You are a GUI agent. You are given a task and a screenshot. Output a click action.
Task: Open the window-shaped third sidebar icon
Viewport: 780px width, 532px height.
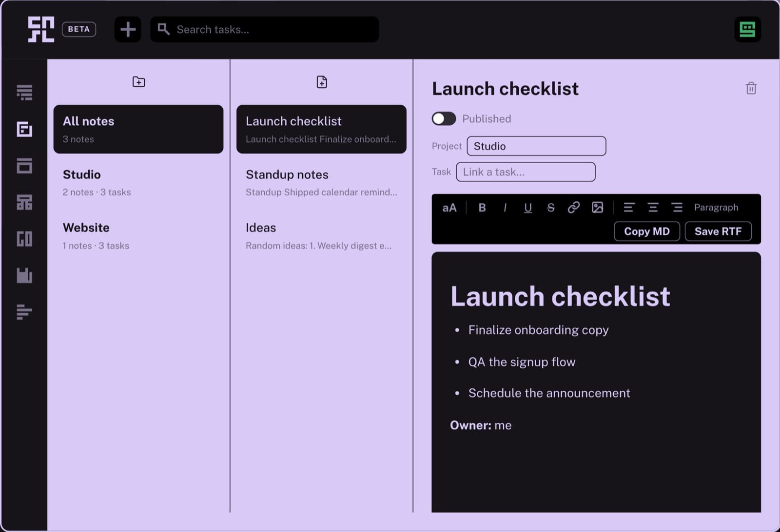click(24, 166)
